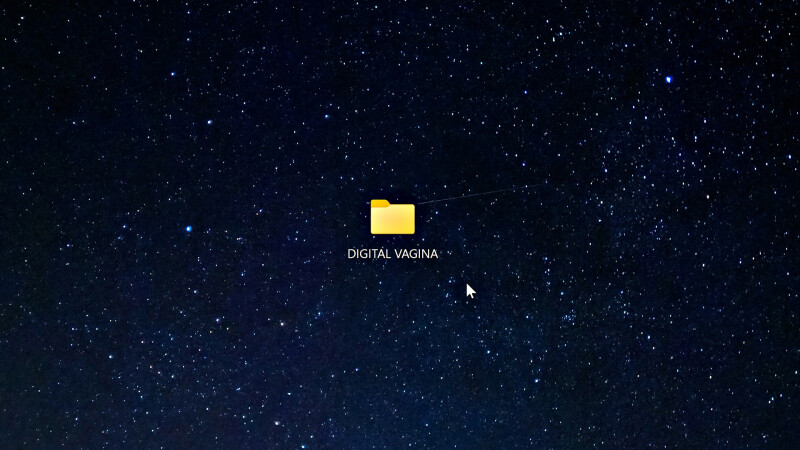The image size is (800, 450).
Task: Click the small blue star near top left
Action: click(172, 73)
